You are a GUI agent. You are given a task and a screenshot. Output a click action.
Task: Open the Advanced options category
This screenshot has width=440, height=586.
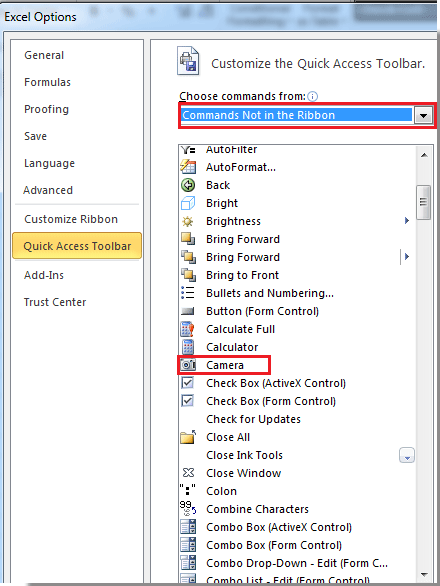48,190
